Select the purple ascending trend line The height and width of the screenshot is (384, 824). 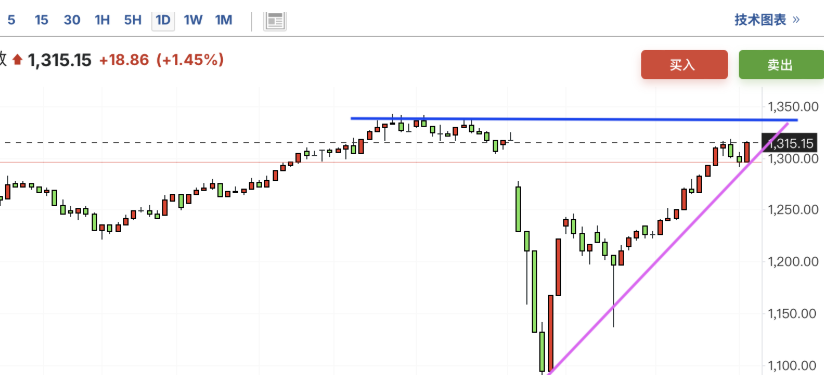[x=668, y=247]
